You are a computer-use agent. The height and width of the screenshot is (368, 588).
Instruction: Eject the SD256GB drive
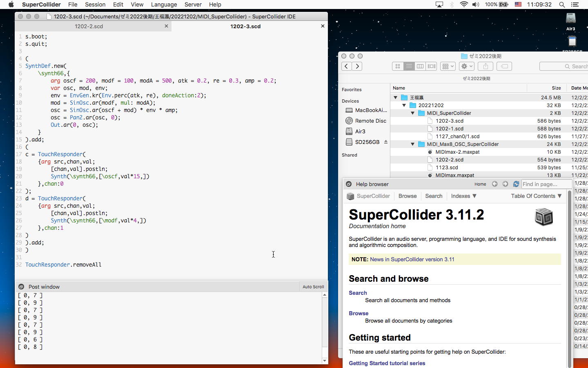(x=386, y=142)
